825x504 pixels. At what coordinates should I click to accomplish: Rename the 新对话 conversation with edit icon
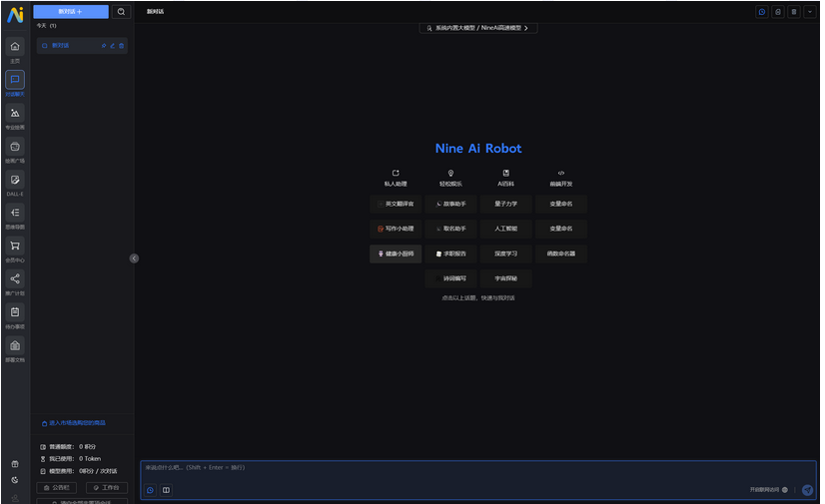coord(113,46)
